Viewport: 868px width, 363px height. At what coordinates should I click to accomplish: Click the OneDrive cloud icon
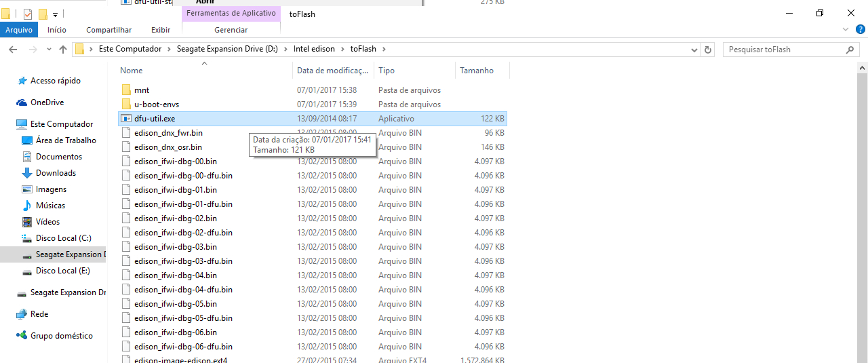(x=22, y=102)
